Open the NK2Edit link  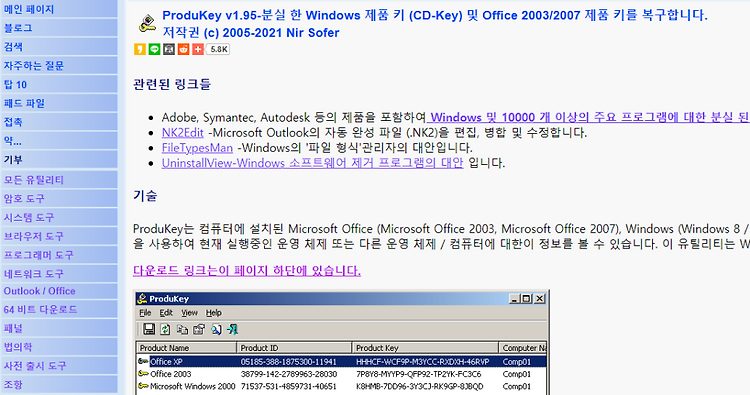click(x=183, y=132)
